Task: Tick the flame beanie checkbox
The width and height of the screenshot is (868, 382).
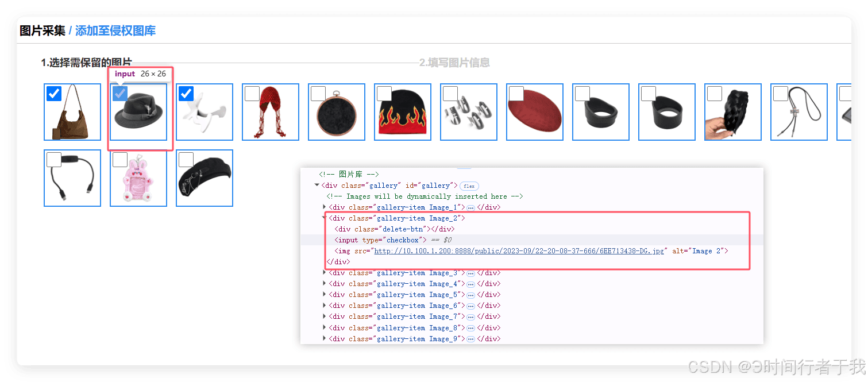Action: coord(384,94)
